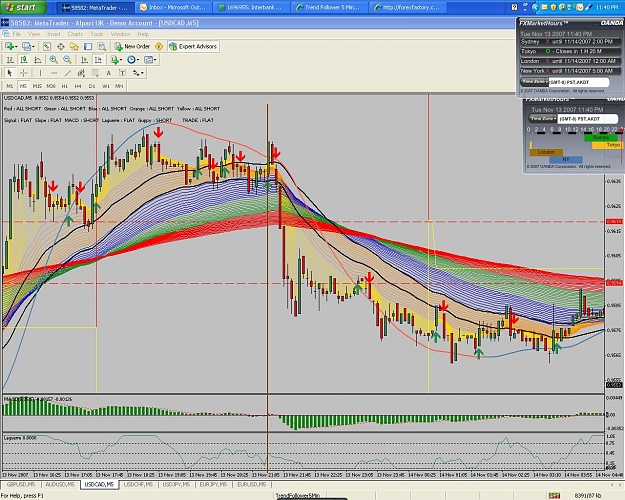Image resolution: width=625 pixels, height=500 pixels.
Task: Switch to M1 timeframe
Action: (x=10, y=86)
